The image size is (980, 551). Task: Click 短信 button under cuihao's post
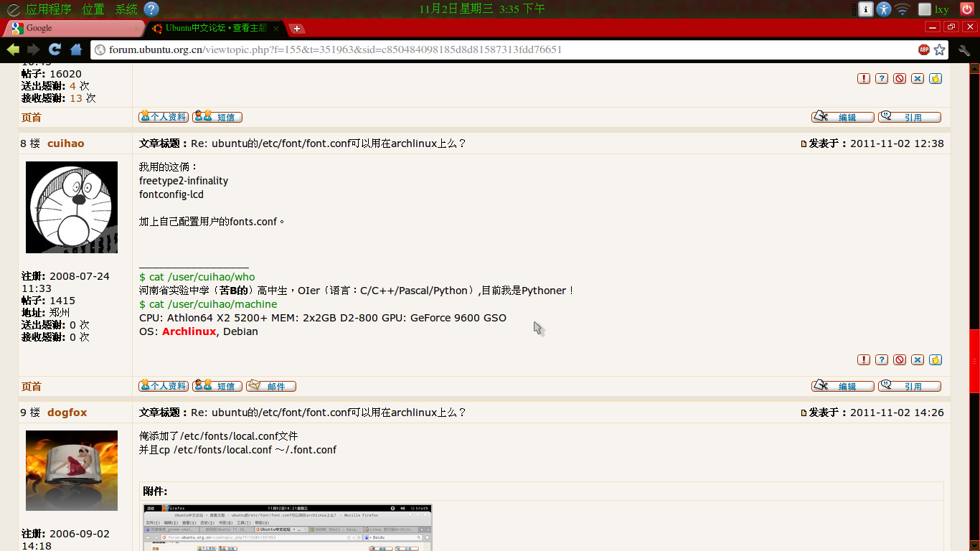pyautogui.click(x=217, y=386)
